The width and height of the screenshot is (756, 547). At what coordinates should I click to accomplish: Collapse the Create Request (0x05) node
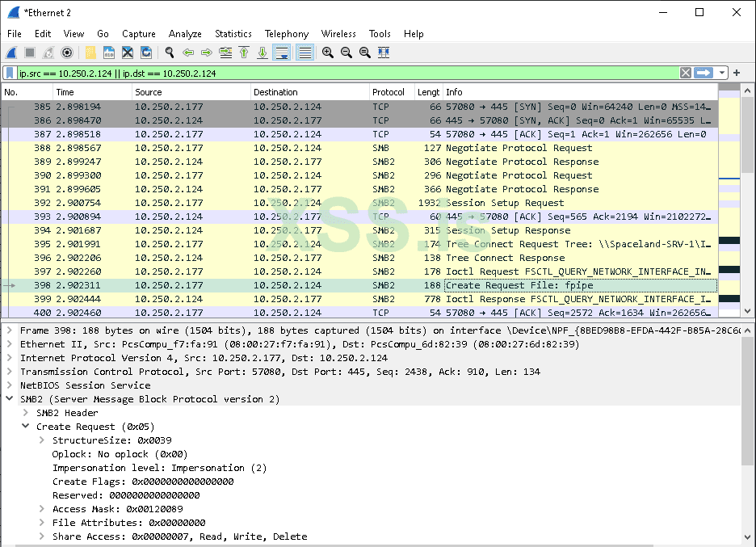(27, 427)
